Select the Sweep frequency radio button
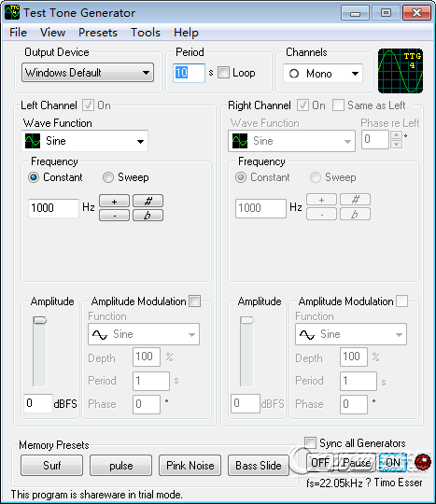 pos(108,177)
